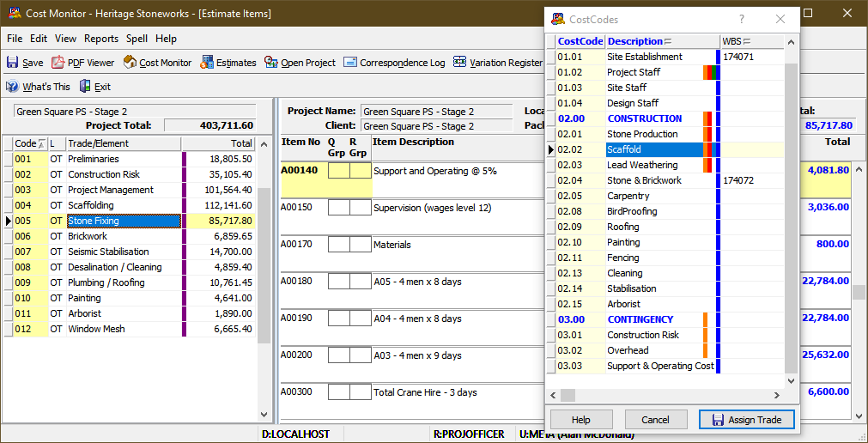868x443 pixels.
Task: Click the Cancel button in CostCodes
Action: click(655, 420)
